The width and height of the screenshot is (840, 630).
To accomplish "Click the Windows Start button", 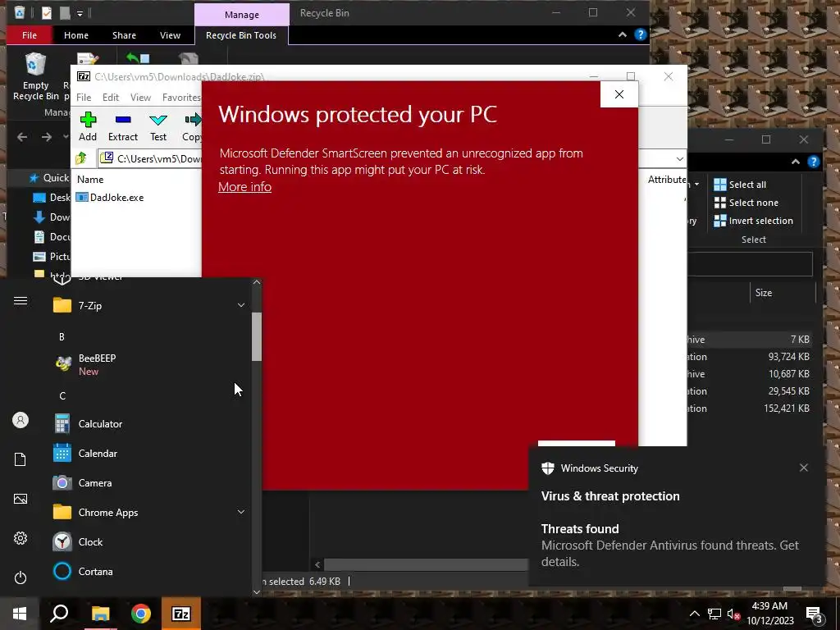I will [20, 614].
